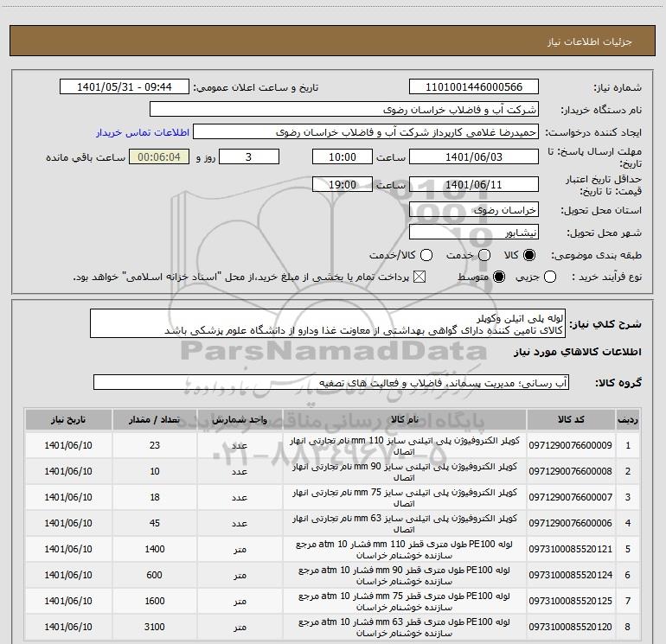Click the response deadline date 1401/06/03
The width and height of the screenshot is (666, 644).
tap(474, 156)
